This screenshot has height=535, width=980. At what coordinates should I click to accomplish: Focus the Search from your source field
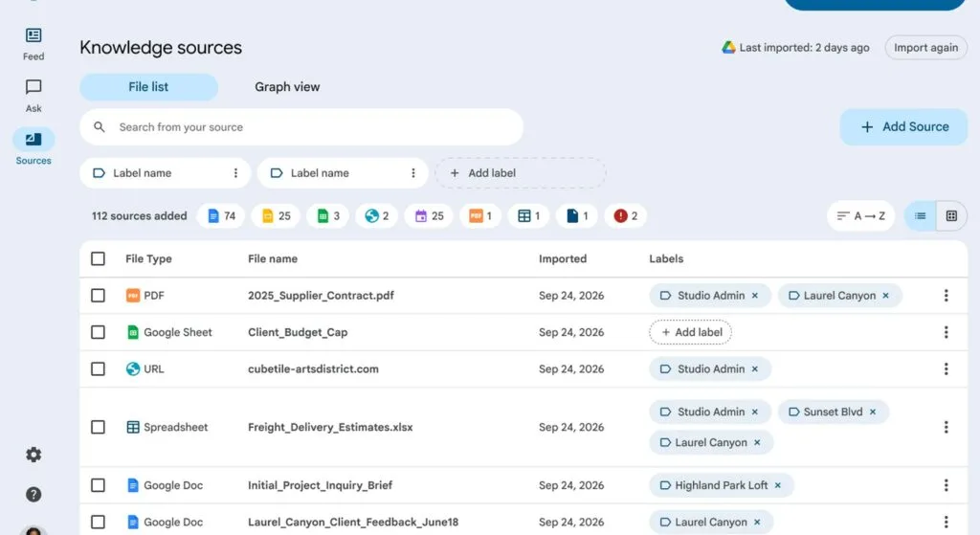pos(301,127)
